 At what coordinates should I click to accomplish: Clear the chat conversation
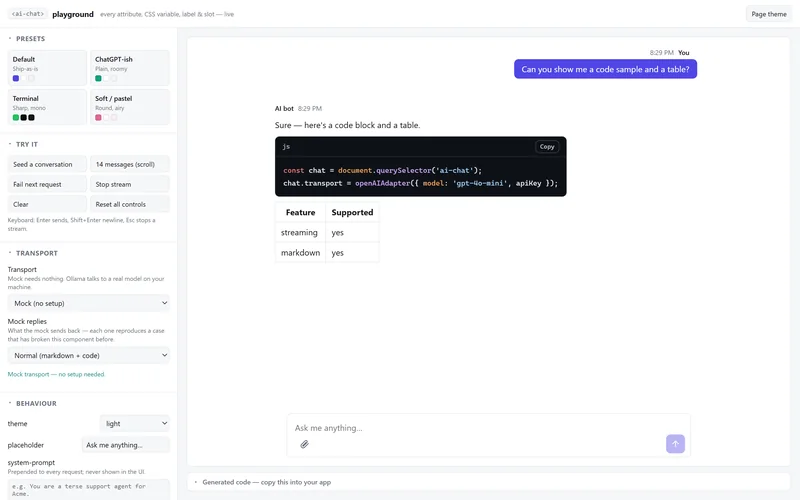point(47,204)
